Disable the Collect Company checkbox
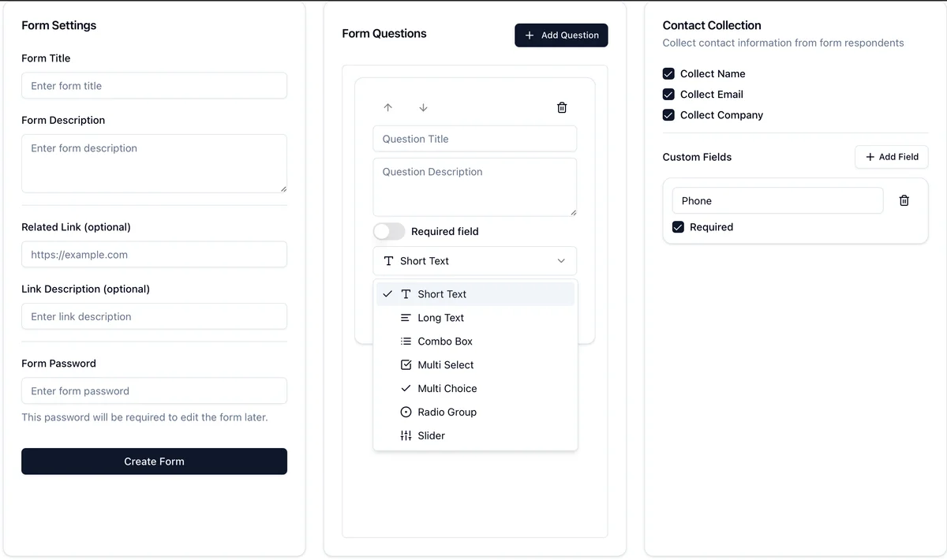This screenshot has width=947, height=560. (x=668, y=114)
